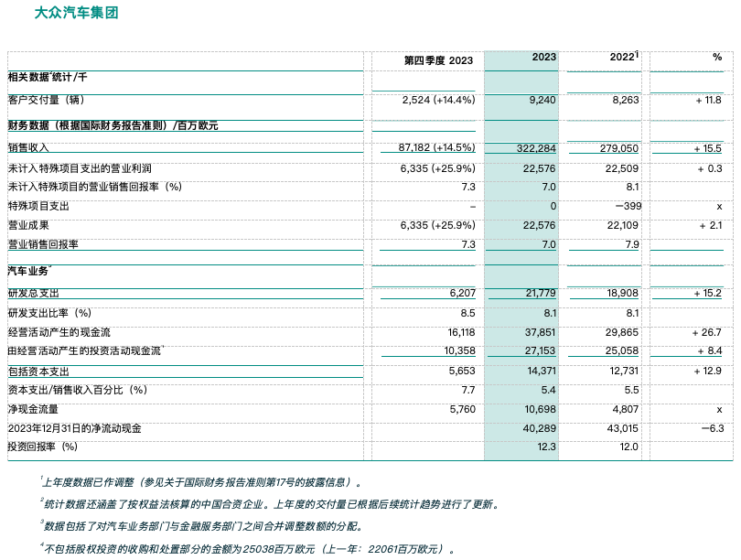Click the 29,865 value
This screenshot has width=741, height=560.
pyautogui.click(x=622, y=332)
